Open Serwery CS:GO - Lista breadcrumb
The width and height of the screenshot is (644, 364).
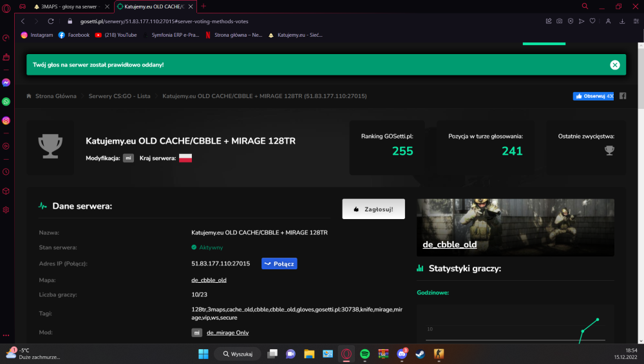coord(120,96)
